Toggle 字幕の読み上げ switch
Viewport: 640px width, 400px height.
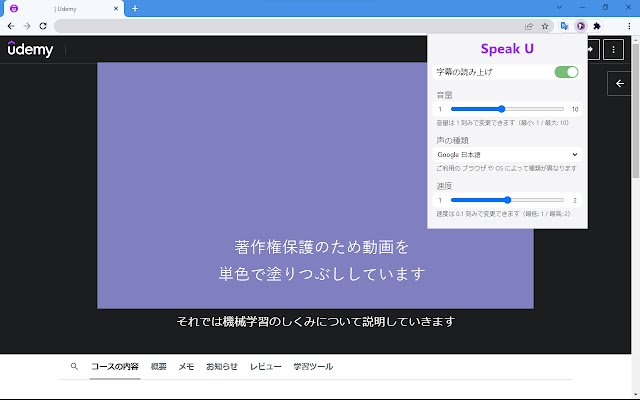coord(566,72)
